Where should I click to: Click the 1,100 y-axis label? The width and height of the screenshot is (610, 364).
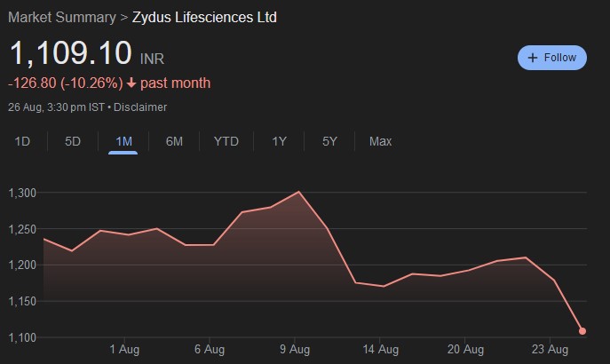click(22, 337)
